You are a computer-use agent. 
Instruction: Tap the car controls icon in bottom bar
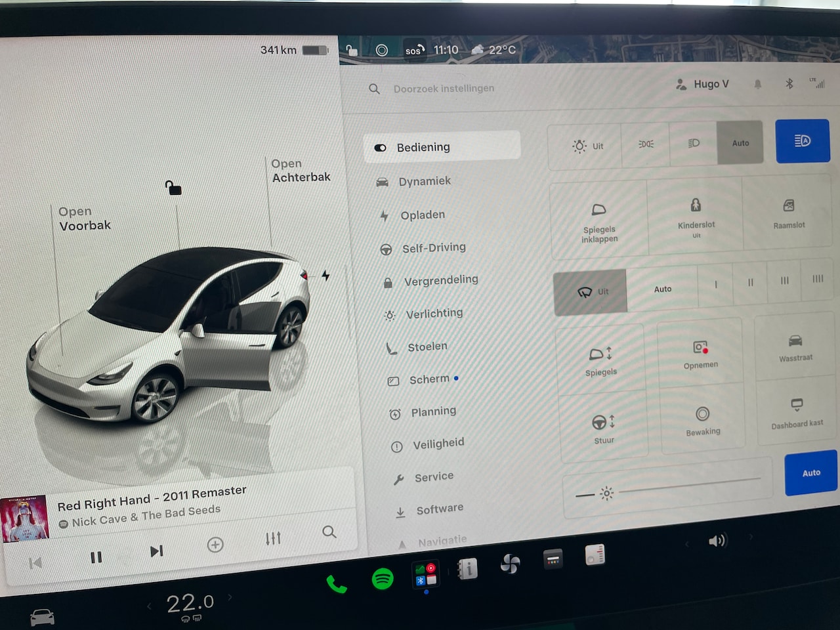[x=43, y=617]
